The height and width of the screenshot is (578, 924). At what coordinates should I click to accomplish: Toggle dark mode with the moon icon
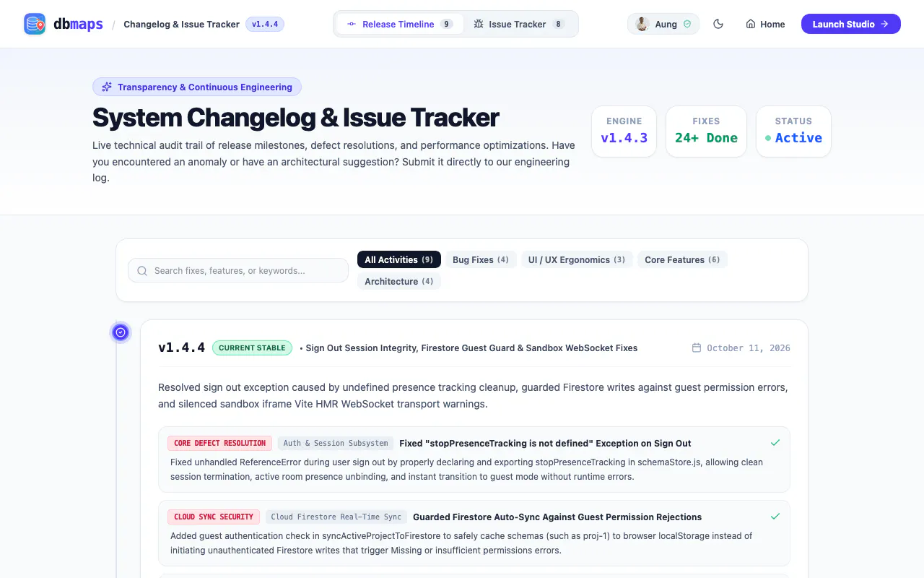(x=718, y=24)
